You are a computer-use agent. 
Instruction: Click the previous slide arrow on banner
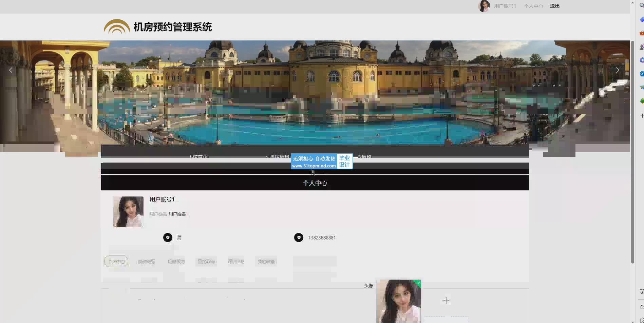tap(11, 70)
